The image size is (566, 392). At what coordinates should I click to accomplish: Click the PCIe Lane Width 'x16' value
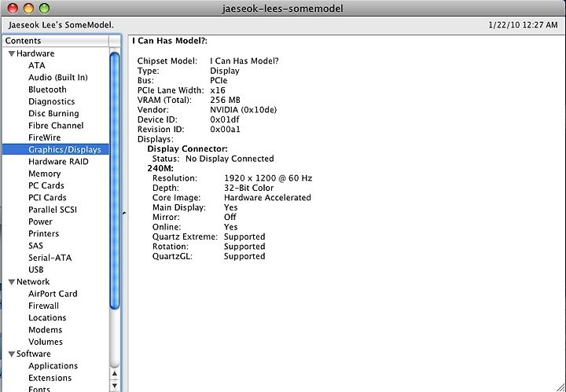[218, 90]
